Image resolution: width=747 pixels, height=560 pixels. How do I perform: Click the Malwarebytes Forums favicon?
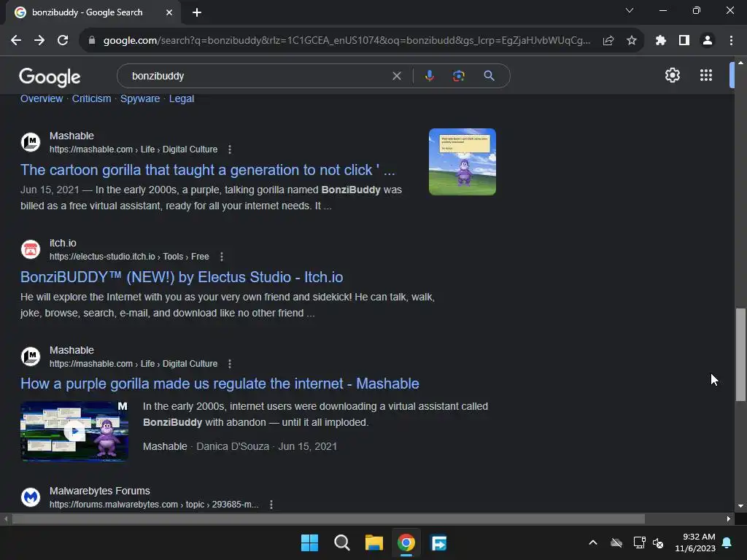click(31, 497)
